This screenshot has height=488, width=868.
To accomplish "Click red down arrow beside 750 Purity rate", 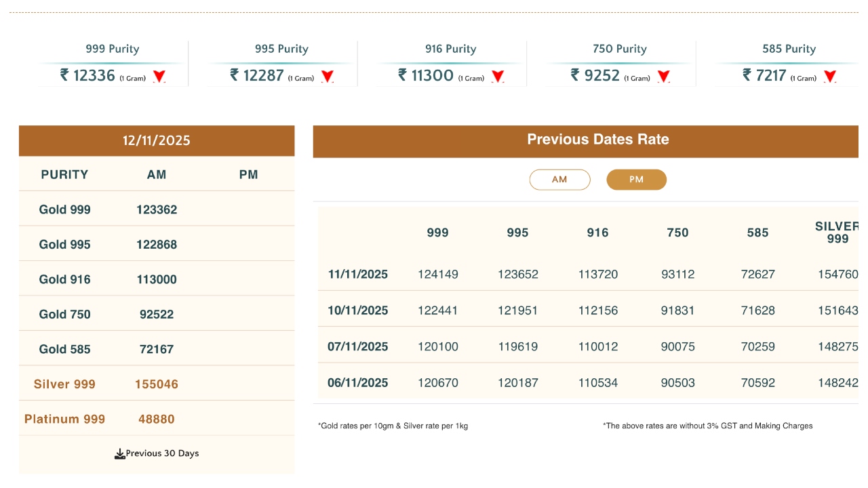I will tap(664, 77).
